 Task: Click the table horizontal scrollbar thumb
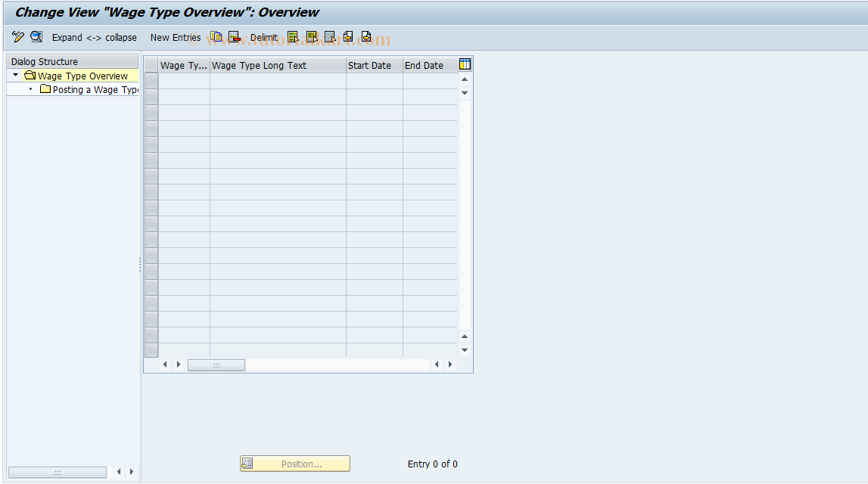coord(216,365)
